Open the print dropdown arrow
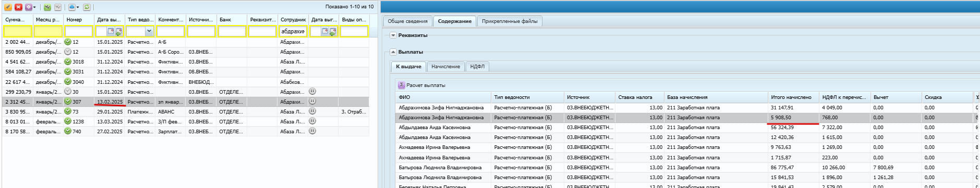980x188 pixels. pyautogui.click(x=78, y=7)
